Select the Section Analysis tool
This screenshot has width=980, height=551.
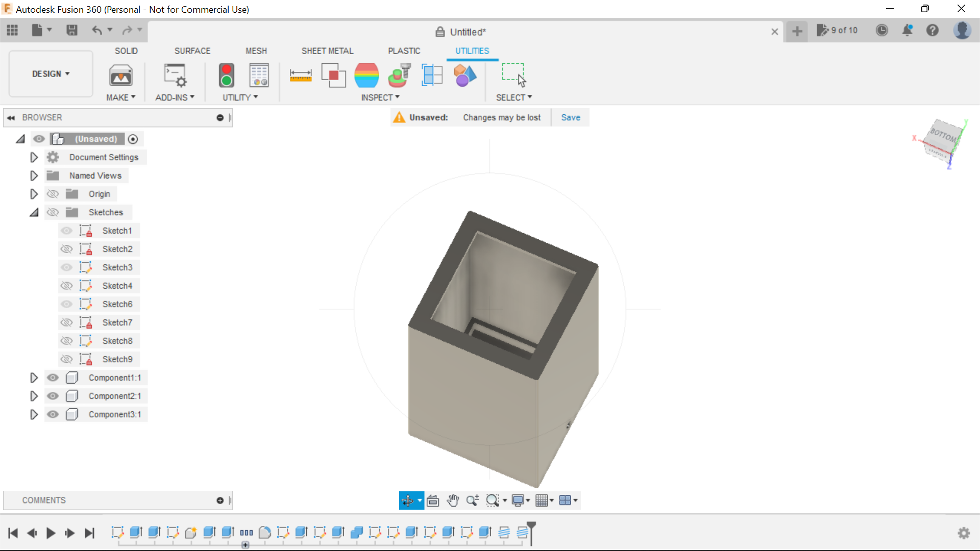coord(433,74)
